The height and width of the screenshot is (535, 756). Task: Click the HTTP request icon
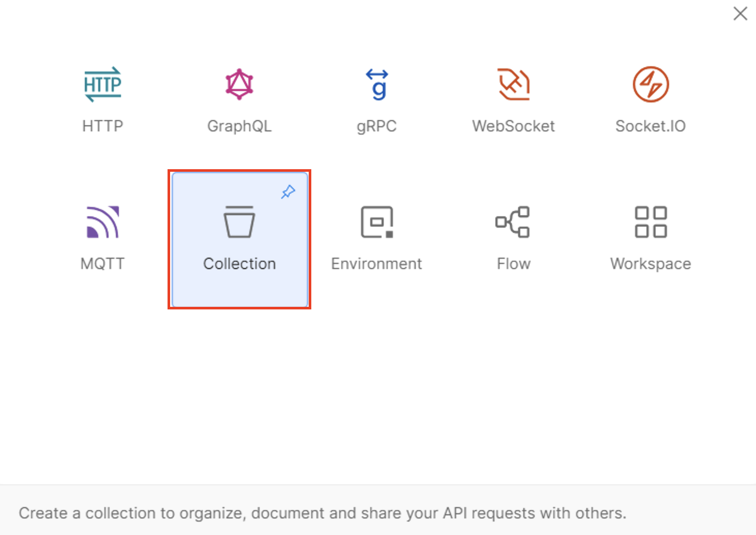coord(102,84)
